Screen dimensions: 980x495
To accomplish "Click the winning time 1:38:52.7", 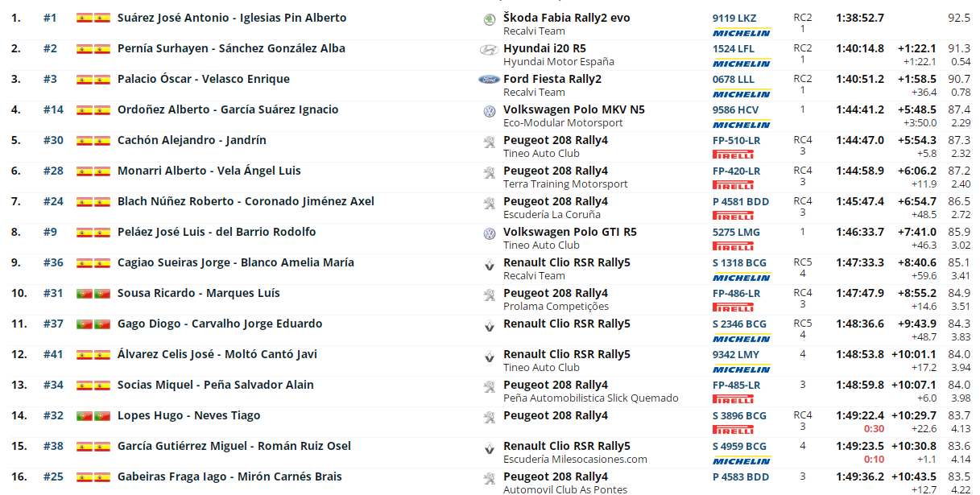I will (x=860, y=18).
